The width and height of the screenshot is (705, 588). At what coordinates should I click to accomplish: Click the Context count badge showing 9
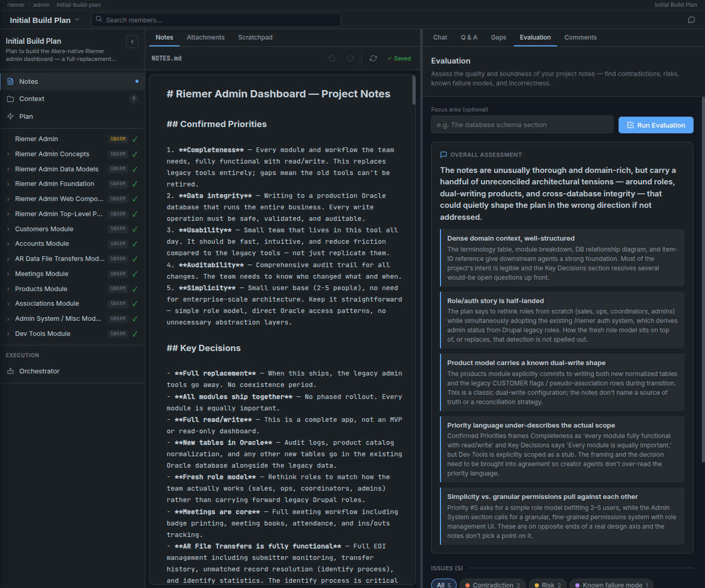[x=134, y=98]
